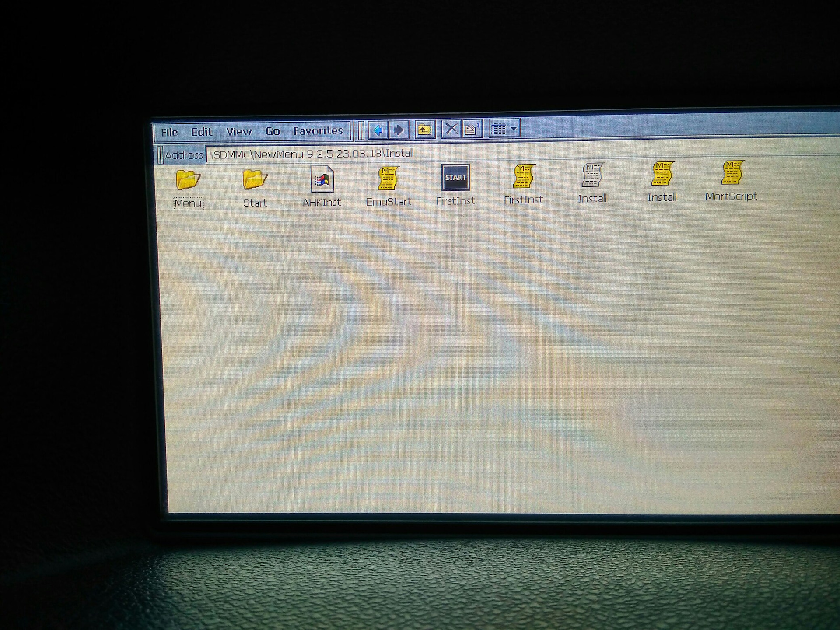840x630 pixels.
Task: Select the FirstInst START executable icon
Action: click(x=455, y=177)
